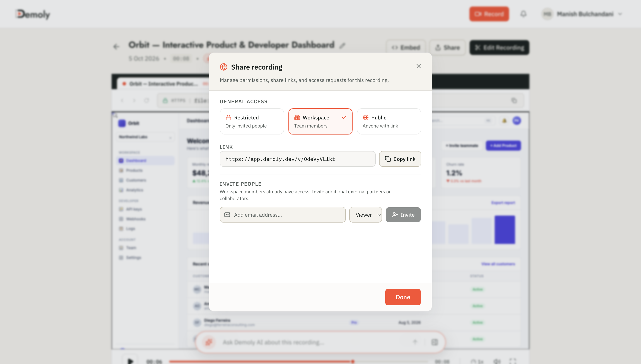This screenshot has height=364, width=641.
Task: Open Manish Bulchandani account menu
Action: tap(581, 14)
